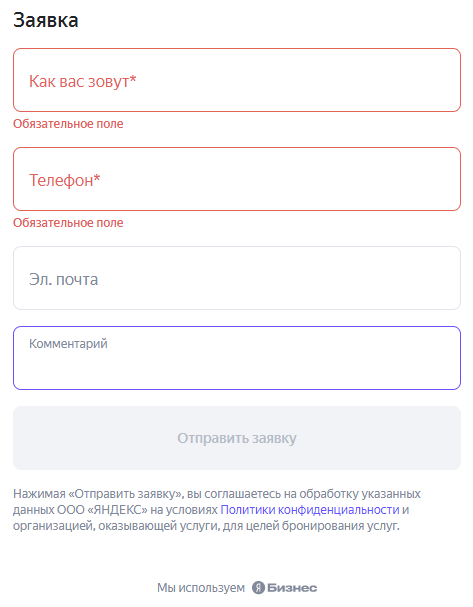This screenshot has height=607, width=473.
Task: Click inside the "Комментарий" text area
Action: tap(237, 358)
